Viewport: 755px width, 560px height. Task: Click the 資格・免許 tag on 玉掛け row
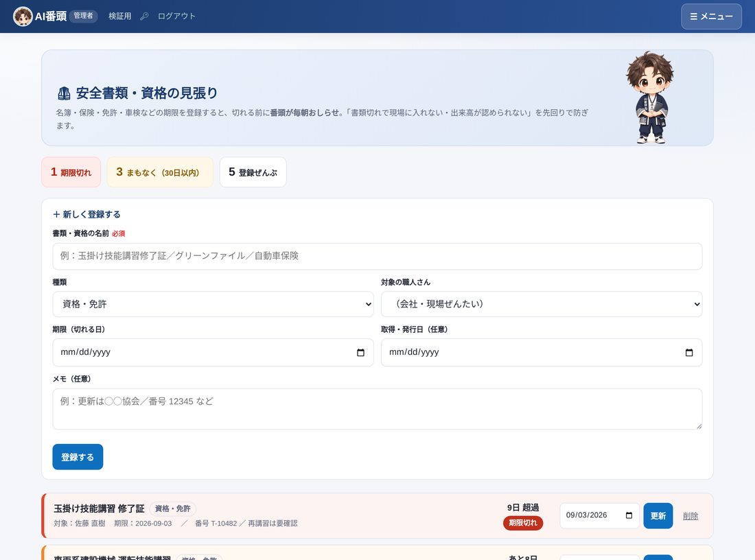(x=173, y=509)
